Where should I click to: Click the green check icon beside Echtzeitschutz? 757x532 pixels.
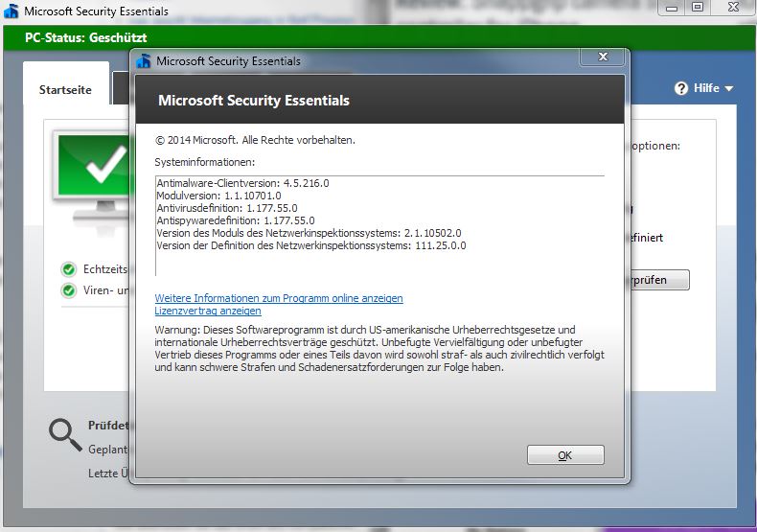pyautogui.click(x=69, y=269)
